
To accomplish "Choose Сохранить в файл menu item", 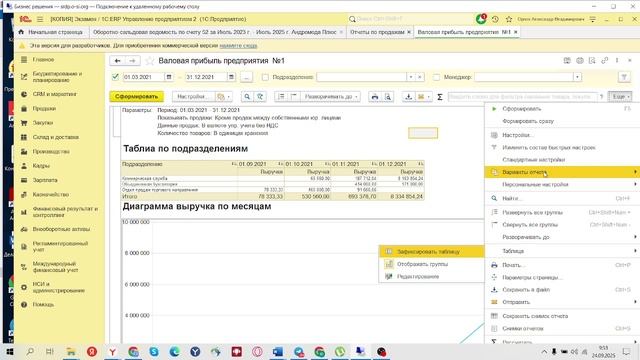I will click(x=562, y=290).
